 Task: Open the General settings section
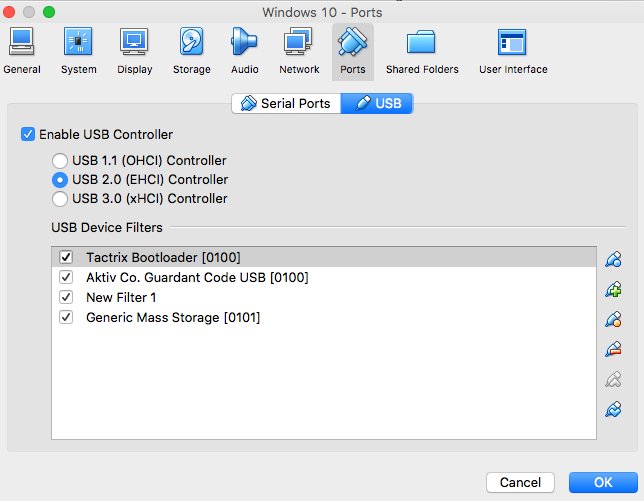(22, 51)
